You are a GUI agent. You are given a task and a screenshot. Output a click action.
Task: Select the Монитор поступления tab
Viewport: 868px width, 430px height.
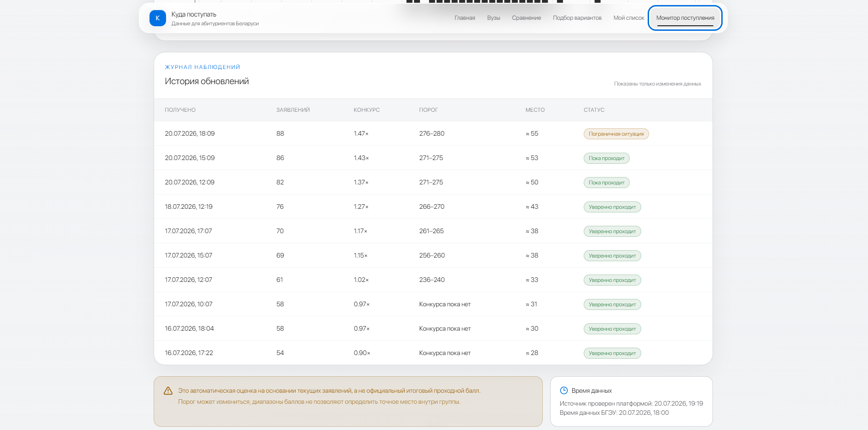coord(685,18)
